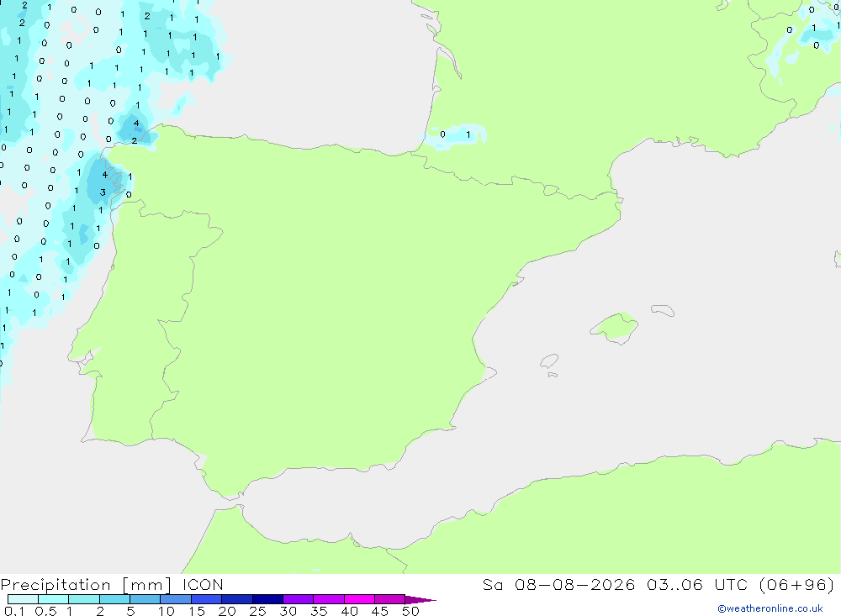Pick the 20–25 mm dark blue swatch
The height and width of the screenshot is (616, 841).
tap(236, 599)
